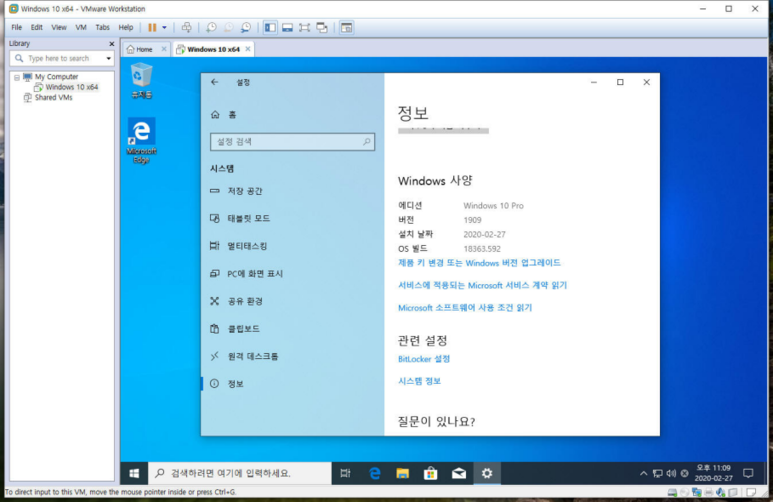This screenshot has width=773, height=502.
Task: Open the guest Windows Start menu
Action: (x=134, y=473)
